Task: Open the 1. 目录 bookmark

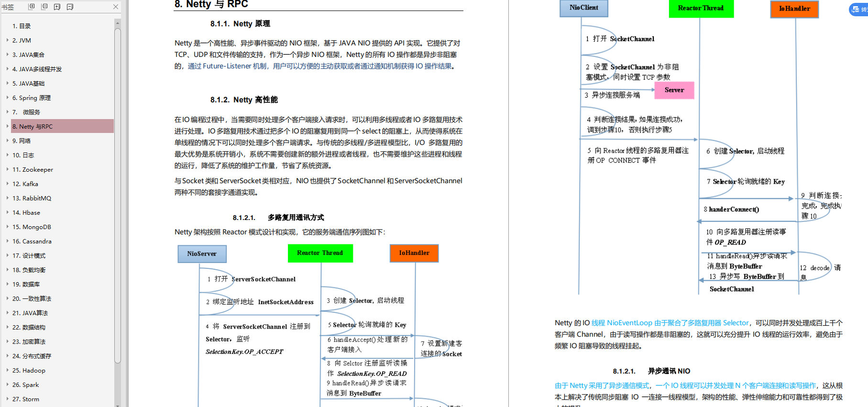Action: pos(22,26)
